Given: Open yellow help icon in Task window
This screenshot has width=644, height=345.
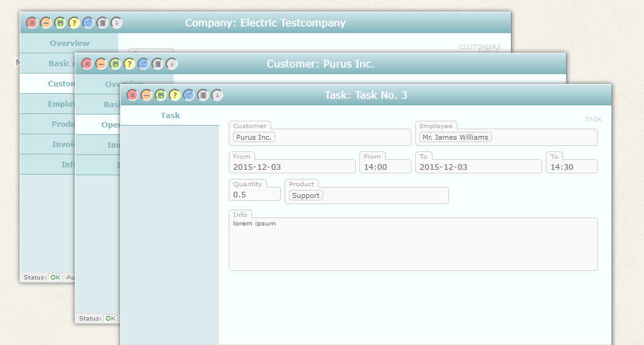Looking at the screenshot, I should (174, 95).
